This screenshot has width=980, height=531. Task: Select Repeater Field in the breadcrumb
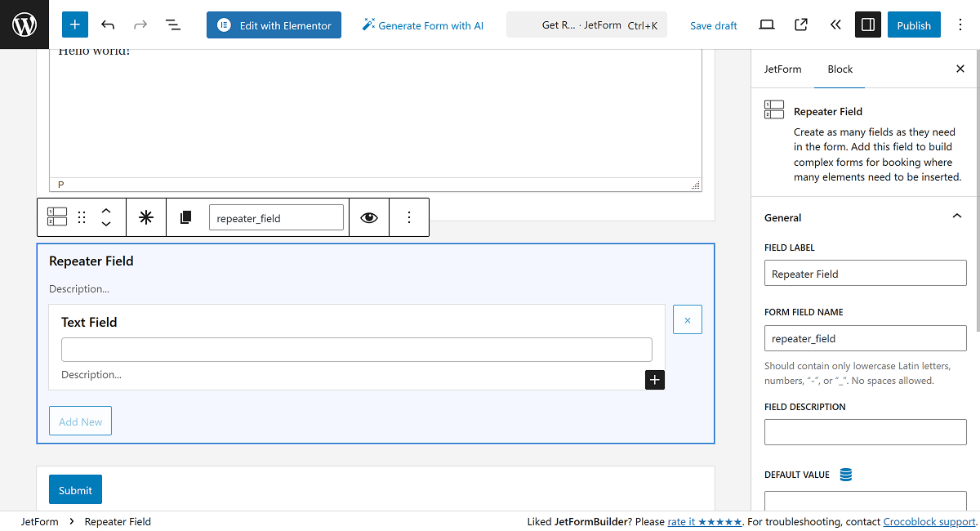click(x=118, y=521)
